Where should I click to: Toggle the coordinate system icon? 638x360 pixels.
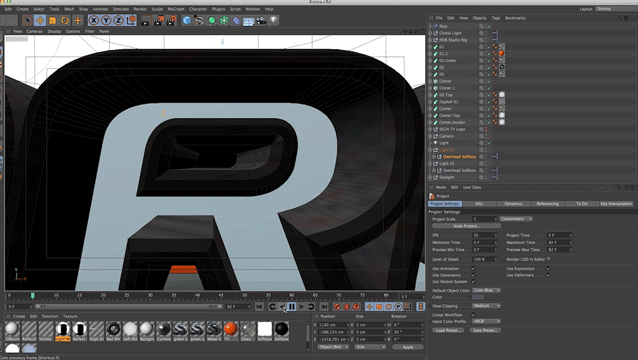(x=131, y=20)
